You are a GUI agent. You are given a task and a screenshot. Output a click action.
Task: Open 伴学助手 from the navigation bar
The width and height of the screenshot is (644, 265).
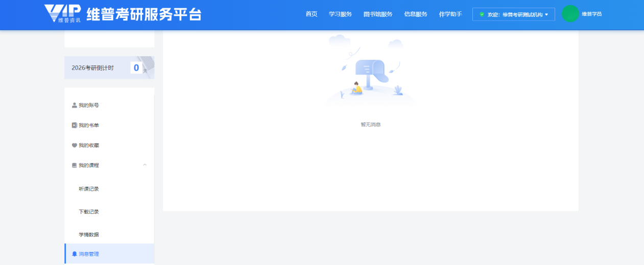(x=450, y=14)
